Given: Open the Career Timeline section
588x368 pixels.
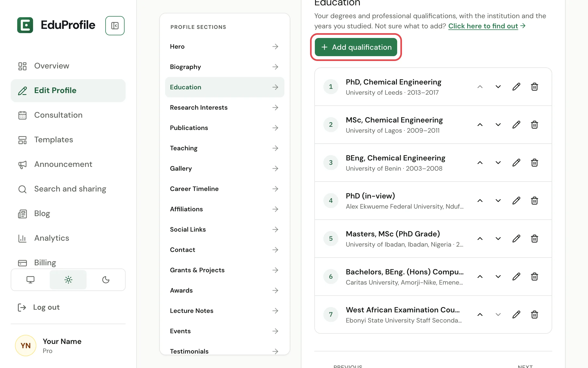Looking at the screenshot, I should [x=225, y=189].
